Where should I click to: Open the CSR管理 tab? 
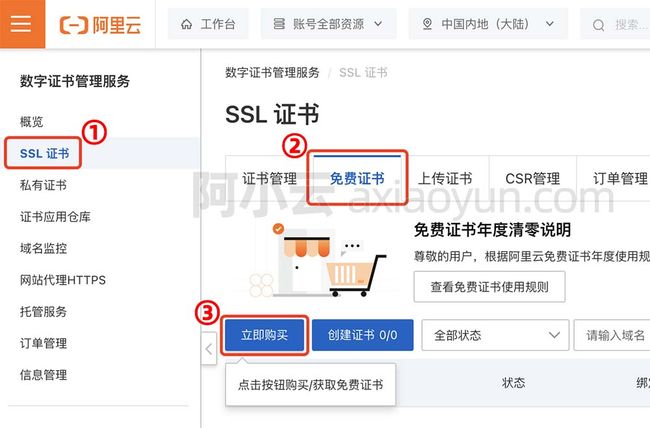[533, 178]
